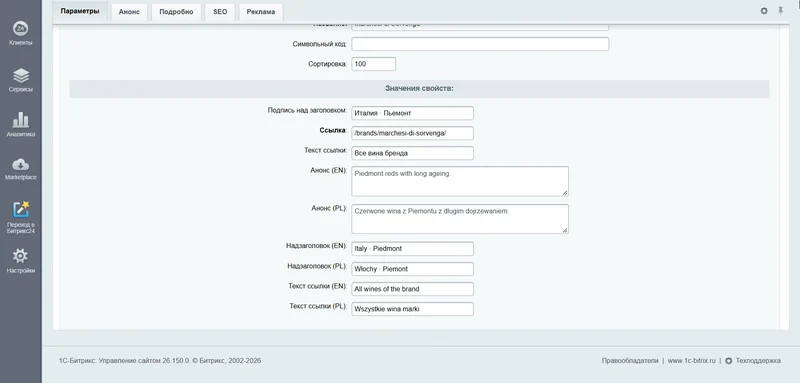This screenshot has height=383, width=800.
Task: Go to Переход в Битрикс24
Action: (x=20, y=217)
